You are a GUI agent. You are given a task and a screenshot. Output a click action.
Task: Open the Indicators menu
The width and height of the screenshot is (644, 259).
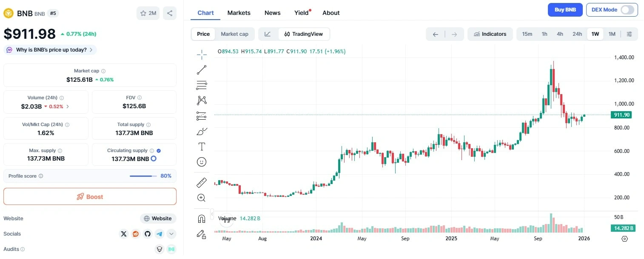490,34
